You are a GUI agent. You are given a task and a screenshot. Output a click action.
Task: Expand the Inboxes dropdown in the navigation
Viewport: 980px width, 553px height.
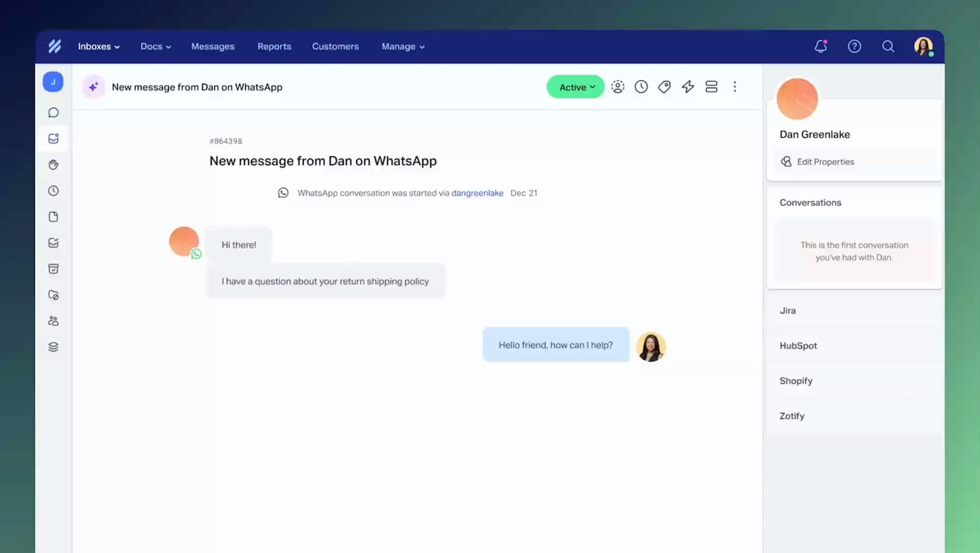(x=98, y=46)
